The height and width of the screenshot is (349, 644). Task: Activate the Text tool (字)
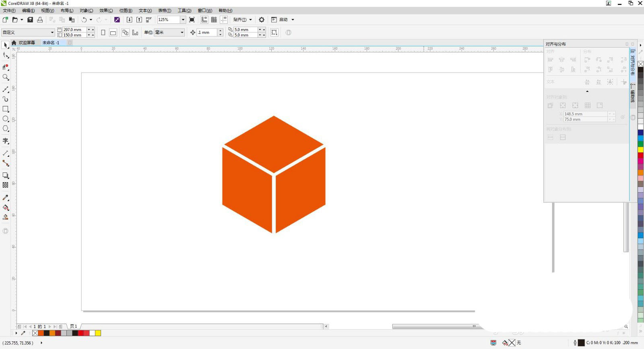click(6, 141)
